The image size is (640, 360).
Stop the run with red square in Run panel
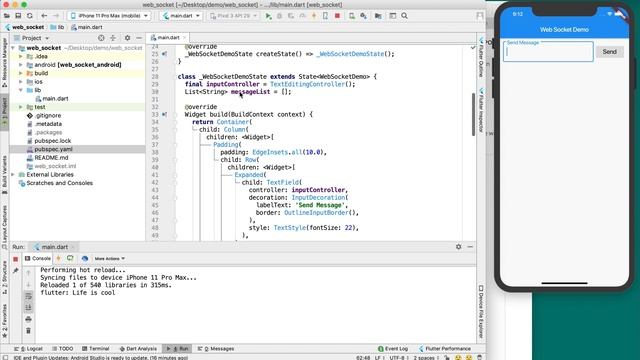click(x=16, y=259)
